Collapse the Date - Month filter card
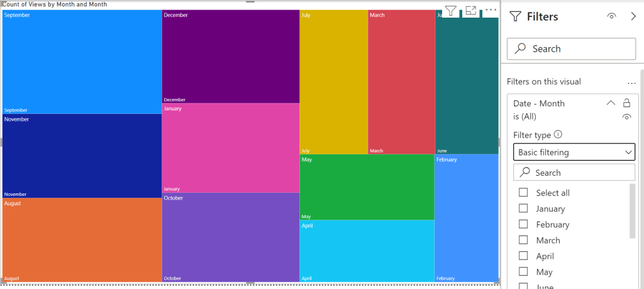Viewport: 644px width, 289px height. point(610,103)
